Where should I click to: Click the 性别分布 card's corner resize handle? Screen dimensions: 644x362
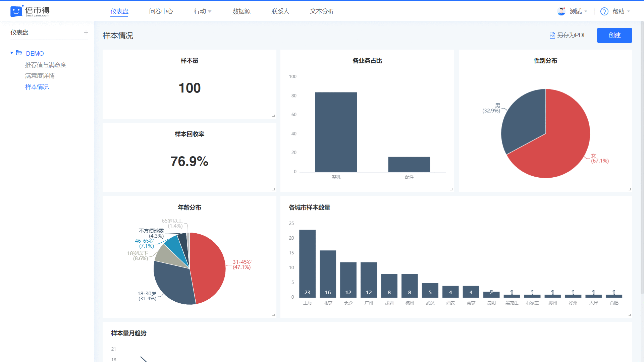point(629,189)
